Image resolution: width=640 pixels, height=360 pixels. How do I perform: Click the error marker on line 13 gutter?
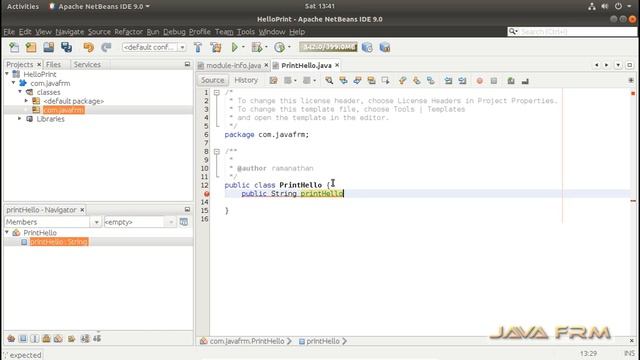click(x=207, y=194)
